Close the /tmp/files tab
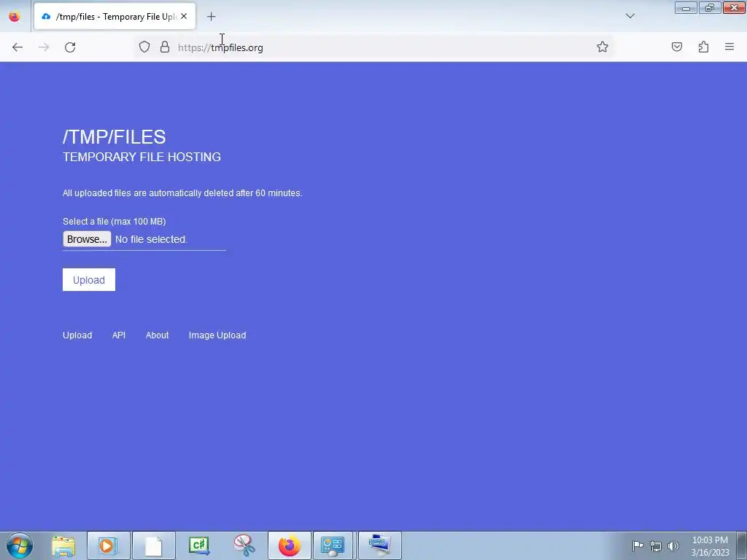The image size is (747, 560). coord(184,16)
